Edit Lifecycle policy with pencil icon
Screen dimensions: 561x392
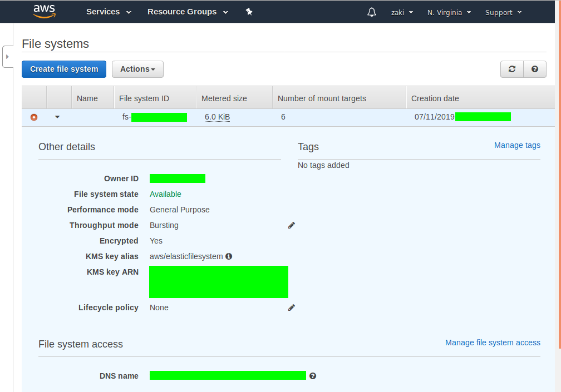pos(292,307)
